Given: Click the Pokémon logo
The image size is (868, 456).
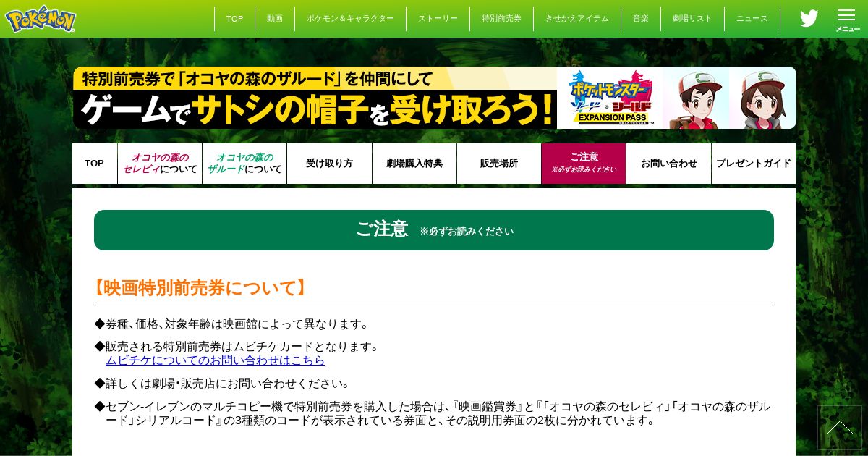Looking at the screenshot, I should [x=41, y=19].
